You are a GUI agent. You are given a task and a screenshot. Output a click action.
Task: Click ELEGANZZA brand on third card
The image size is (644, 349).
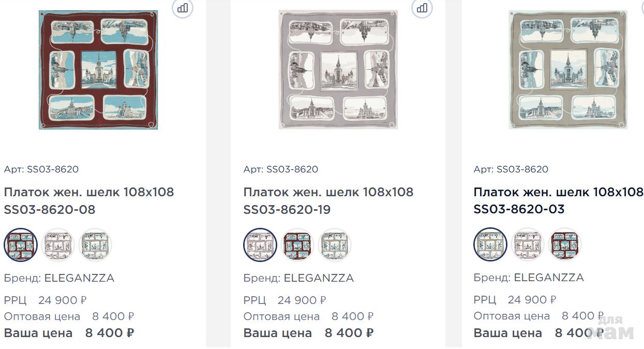click(549, 278)
